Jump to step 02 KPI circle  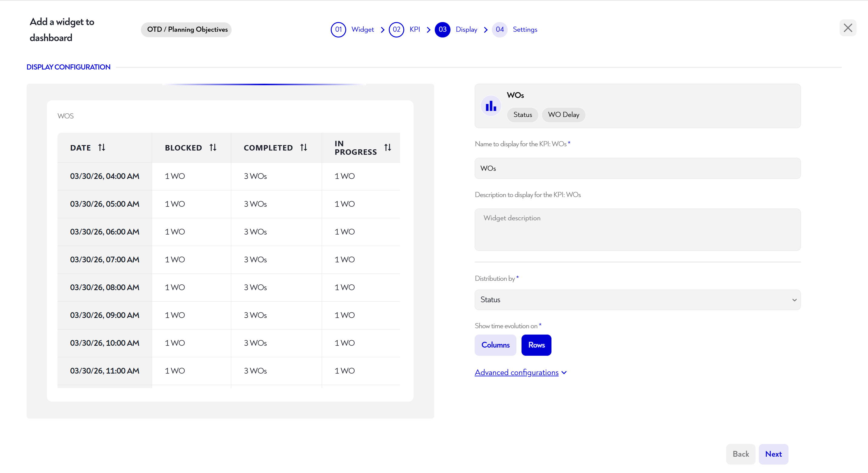396,30
